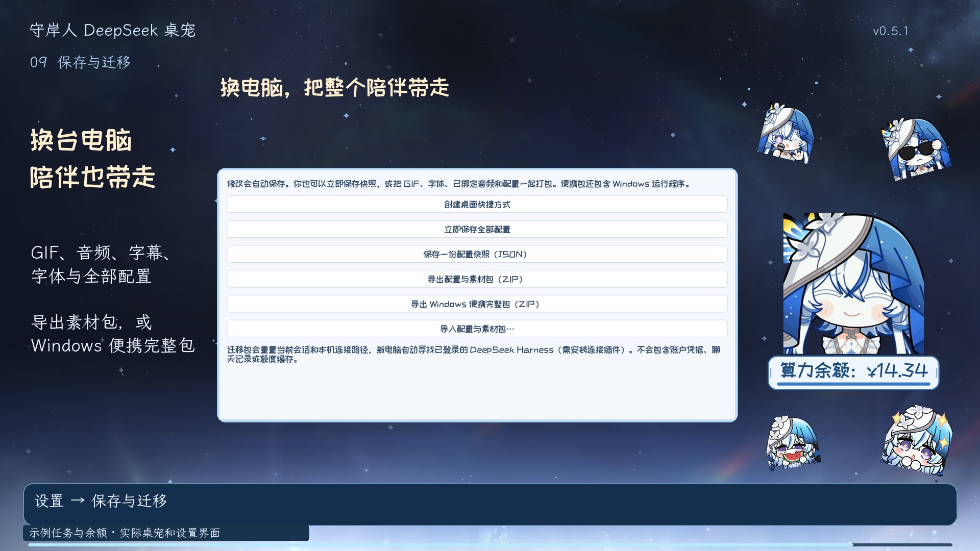This screenshot has height=551, width=980.
Task: Click the 换台电脑 陪伴也带走 headline
Action: (92, 159)
